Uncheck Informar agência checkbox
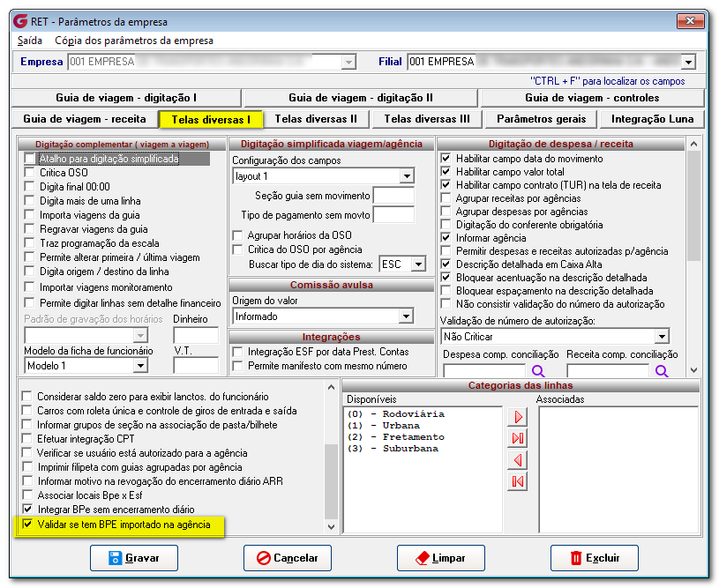Image resolution: width=719 pixels, height=588 pixels. [446, 238]
